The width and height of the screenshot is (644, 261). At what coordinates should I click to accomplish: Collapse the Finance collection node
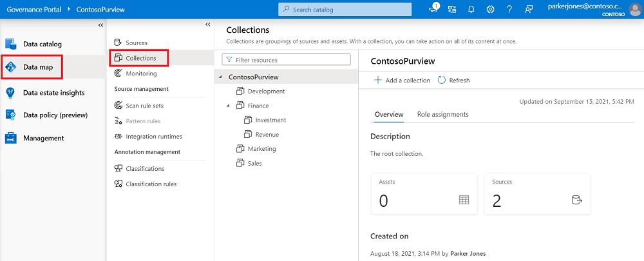[228, 106]
